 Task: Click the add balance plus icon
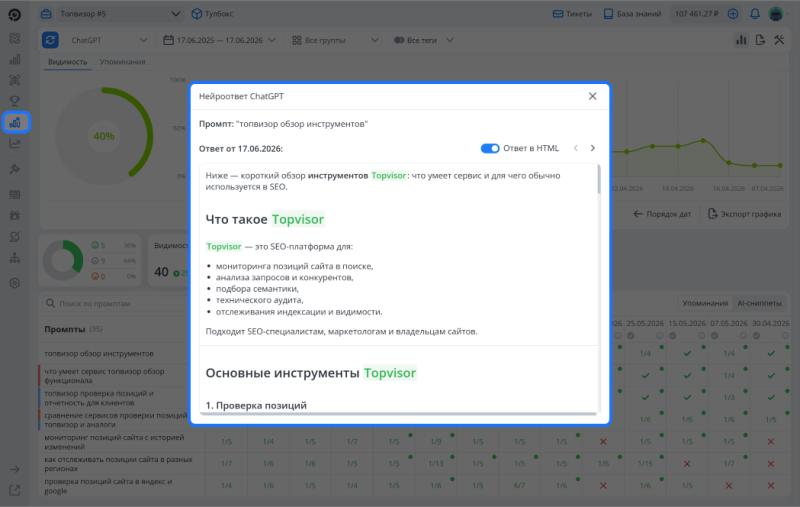pyautogui.click(x=733, y=14)
